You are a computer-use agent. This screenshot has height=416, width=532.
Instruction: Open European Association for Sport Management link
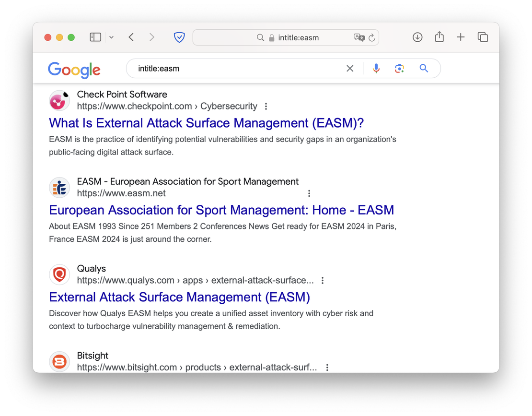click(x=221, y=210)
